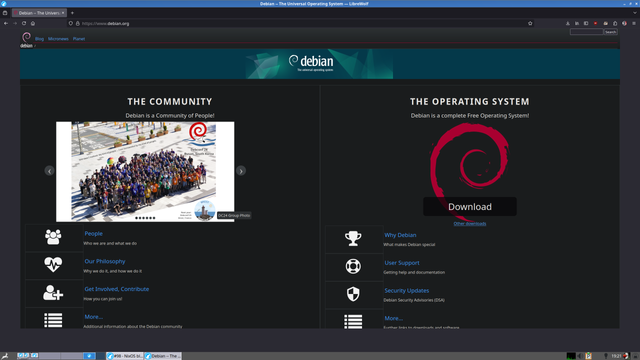
Task: Open the extensions puzzle icon
Action: (x=615, y=23)
